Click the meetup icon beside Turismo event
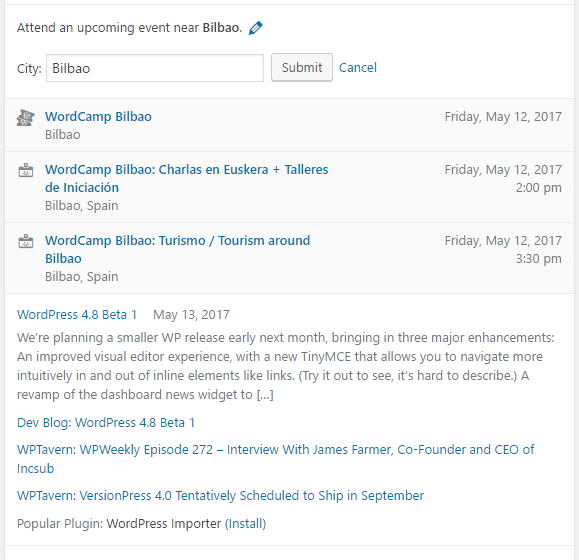Screen dimensions: 579x560 [25, 241]
